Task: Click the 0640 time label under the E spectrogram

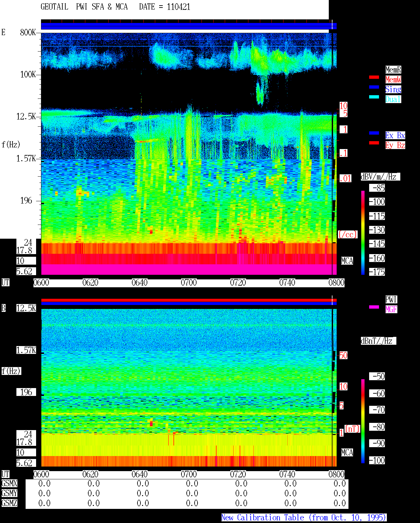Action: pos(140,282)
